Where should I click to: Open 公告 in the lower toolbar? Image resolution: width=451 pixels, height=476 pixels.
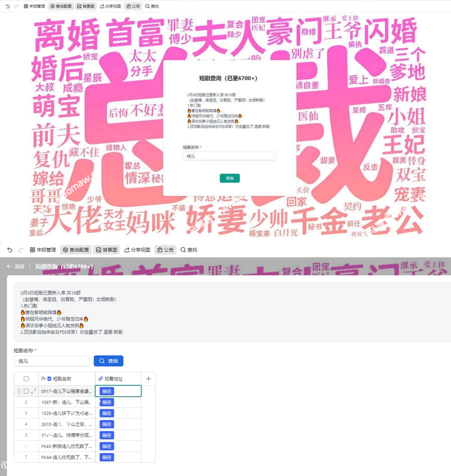coord(165,250)
